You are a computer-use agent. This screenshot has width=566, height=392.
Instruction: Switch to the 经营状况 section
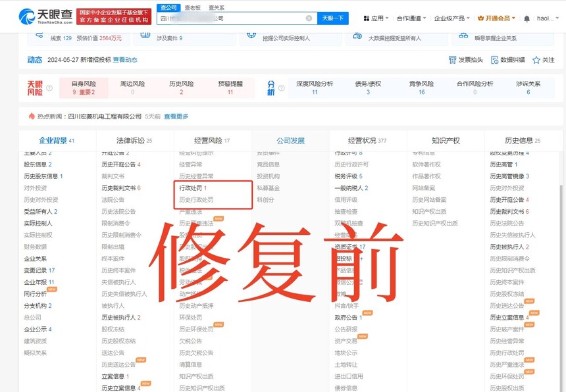pyautogui.click(x=368, y=141)
